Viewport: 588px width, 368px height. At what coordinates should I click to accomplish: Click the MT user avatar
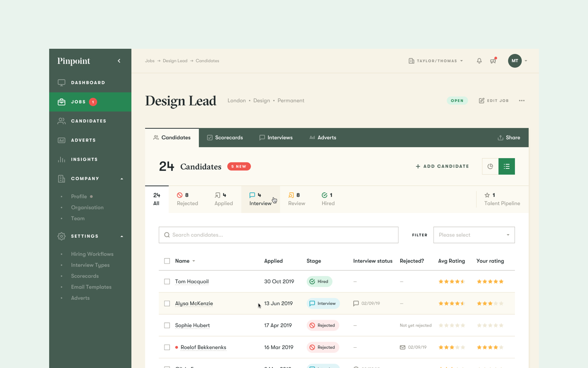(x=515, y=61)
